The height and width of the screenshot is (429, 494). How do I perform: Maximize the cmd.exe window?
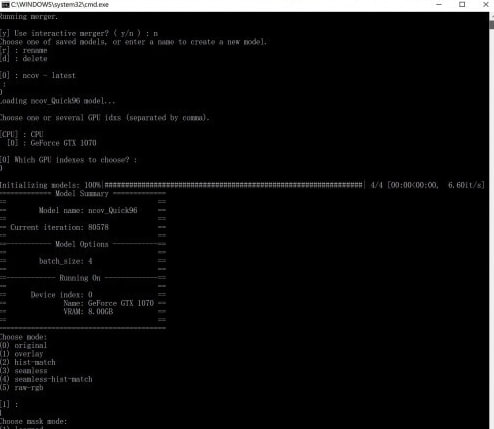click(x=462, y=5)
